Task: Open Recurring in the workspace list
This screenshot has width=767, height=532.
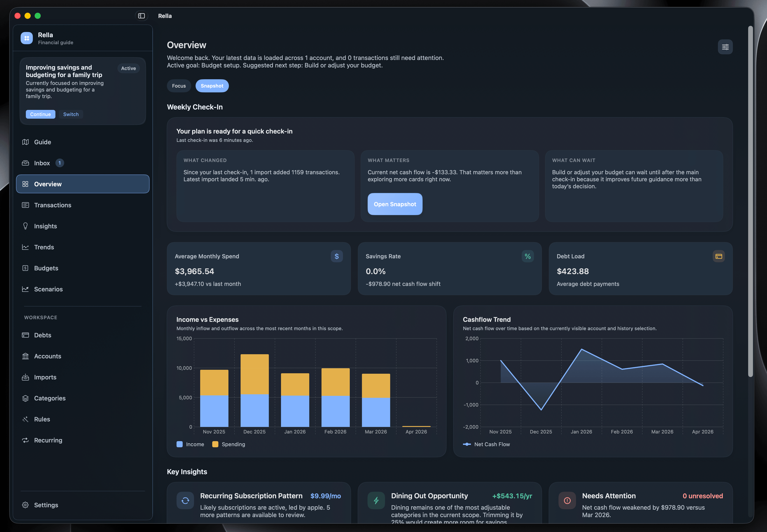Action: 83,440
